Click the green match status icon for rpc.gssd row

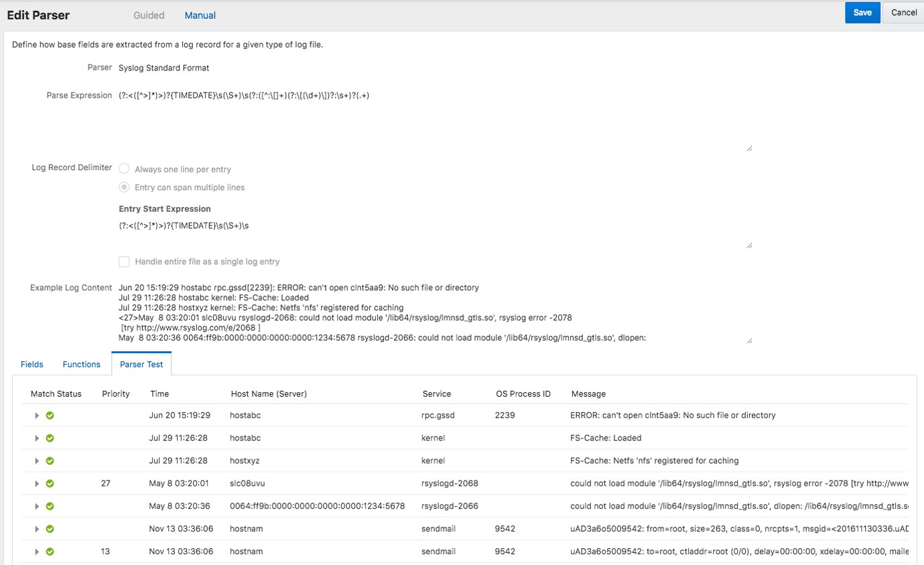pyautogui.click(x=50, y=416)
